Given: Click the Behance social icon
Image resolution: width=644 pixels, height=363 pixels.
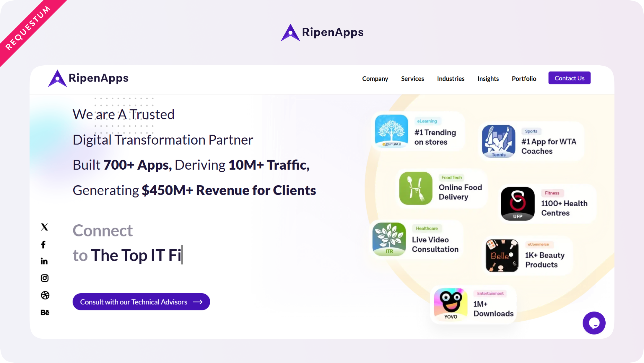Looking at the screenshot, I should [45, 312].
